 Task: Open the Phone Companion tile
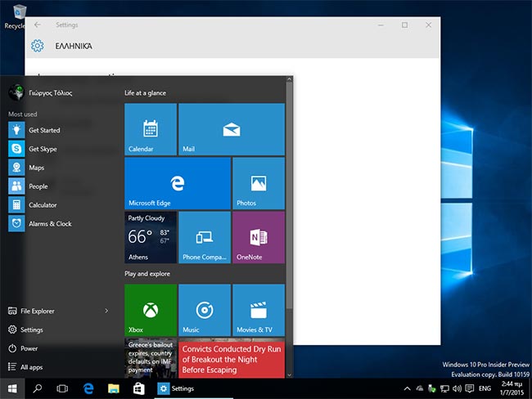pos(205,237)
